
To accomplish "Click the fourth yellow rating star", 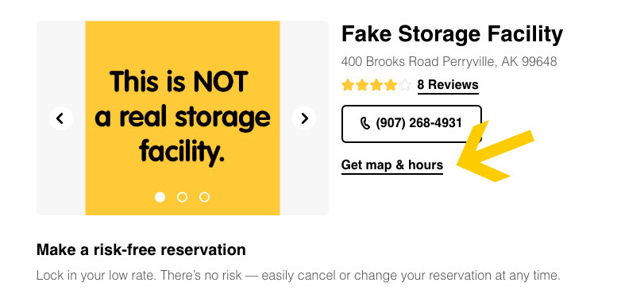I will click(391, 85).
